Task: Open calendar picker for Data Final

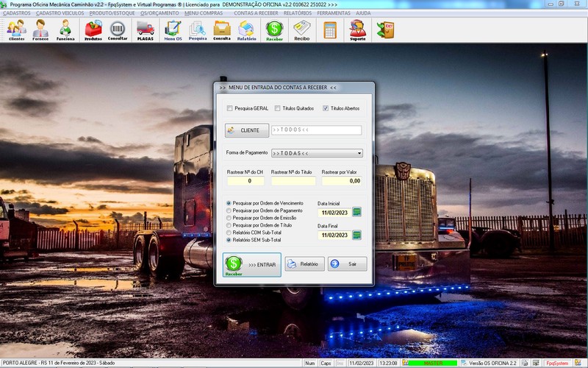Action: (356, 235)
